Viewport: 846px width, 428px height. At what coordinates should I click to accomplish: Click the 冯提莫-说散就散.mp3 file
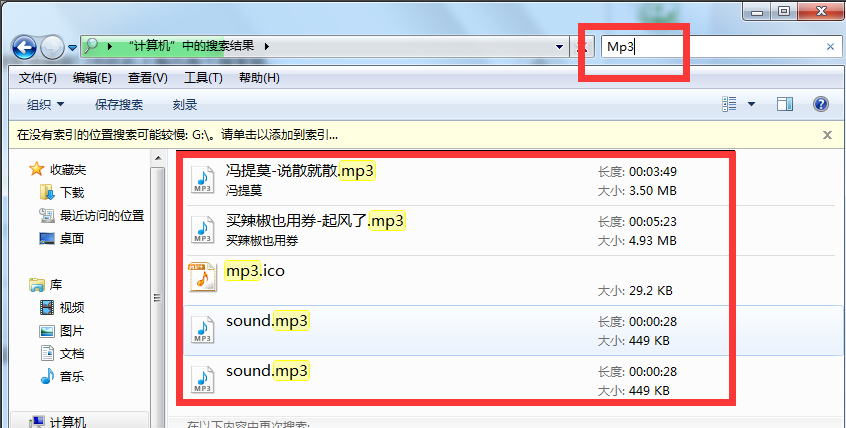click(299, 171)
